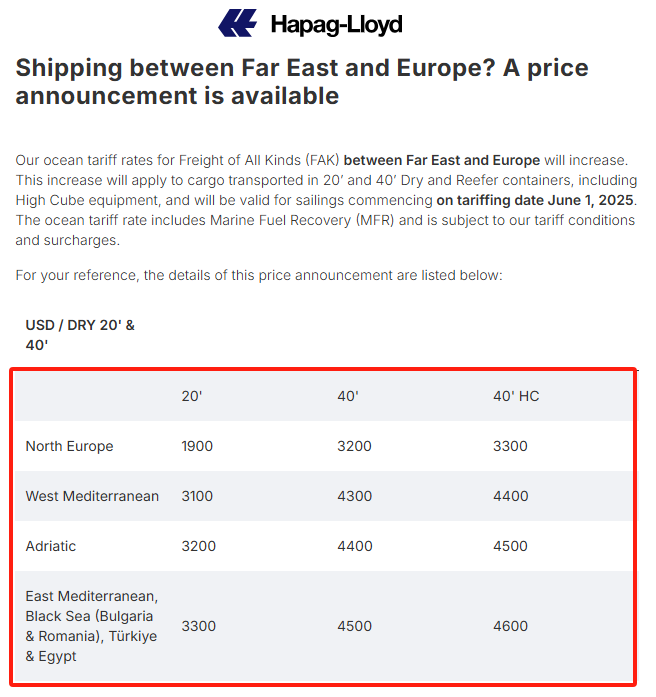This screenshot has width=656, height=697.
Task: Click the 'on tariffing date June 1, 2025' text
Action: (536, 200)
